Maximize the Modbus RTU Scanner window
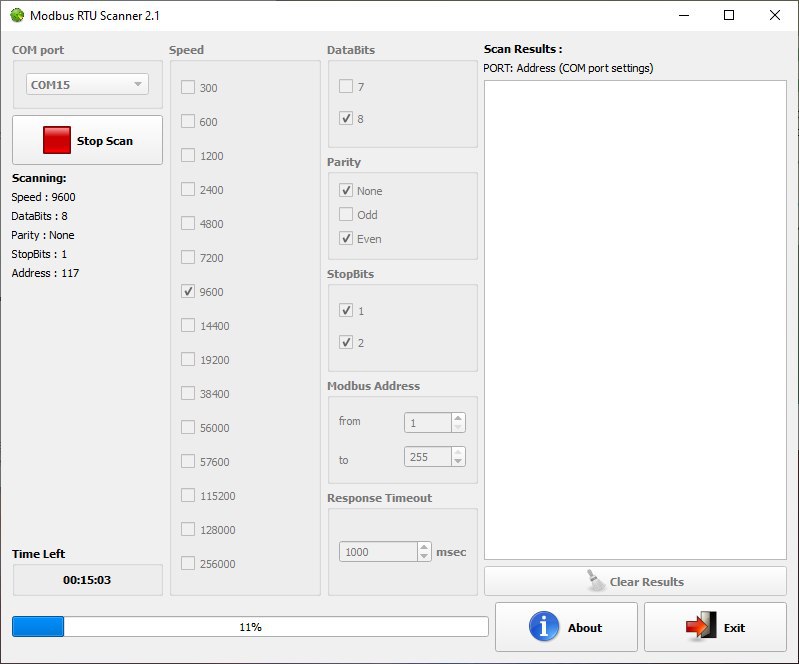This screenshot has height=664, width=799. [729, 15]
